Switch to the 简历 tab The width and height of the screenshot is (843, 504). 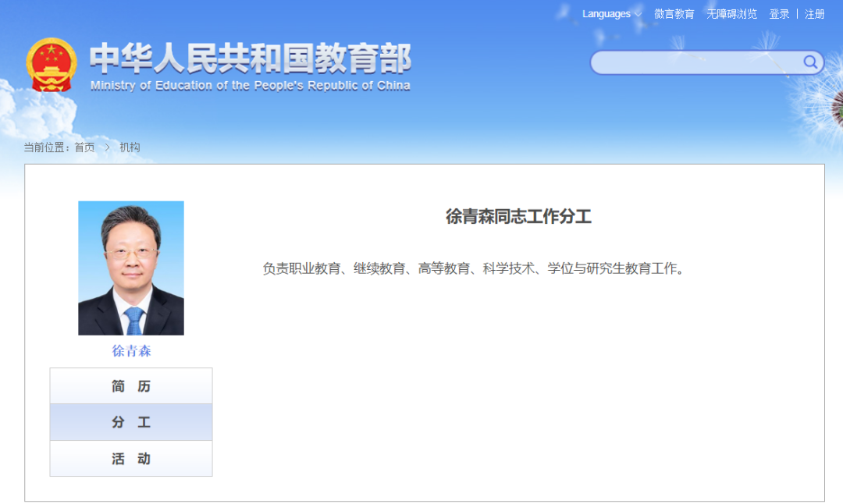tap(131, 386)
